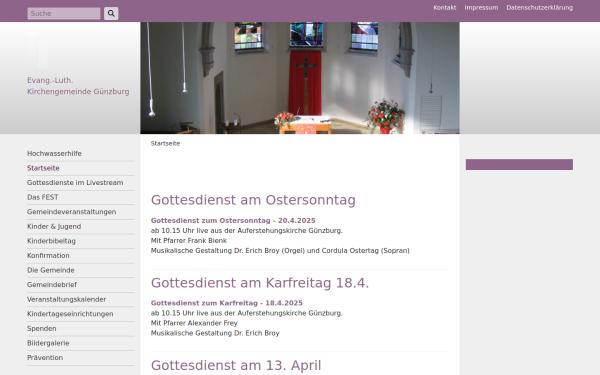Click the line 'Mit Pfarrer Alexander Frey'
Viewport: 600px width, 375px height.
click(194, 323)
